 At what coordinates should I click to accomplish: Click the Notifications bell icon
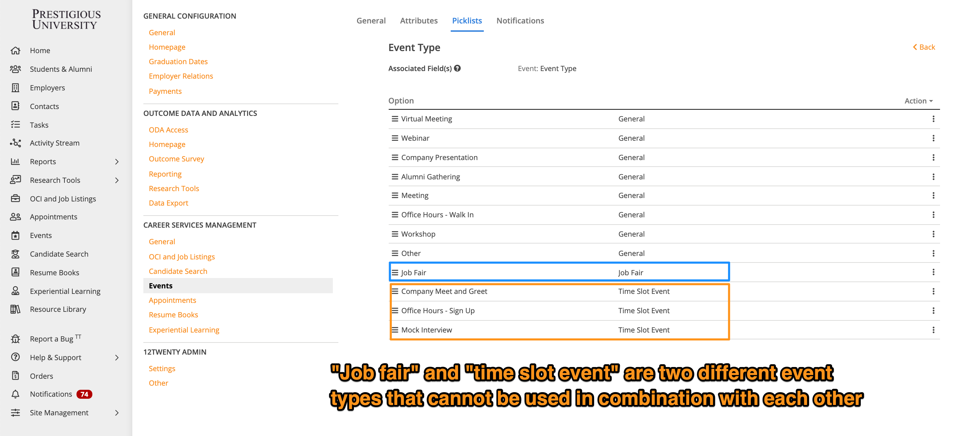[15, 394]
